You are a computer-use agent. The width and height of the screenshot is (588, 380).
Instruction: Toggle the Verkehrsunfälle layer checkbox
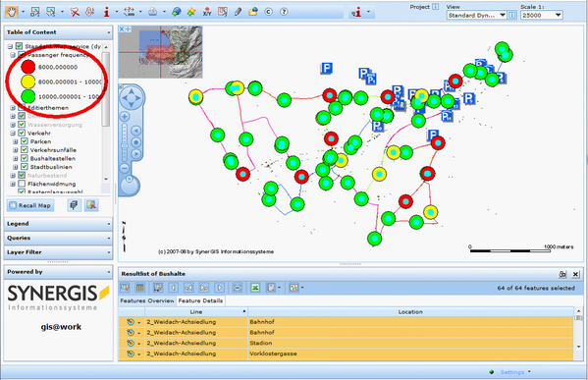pos(25,149)
